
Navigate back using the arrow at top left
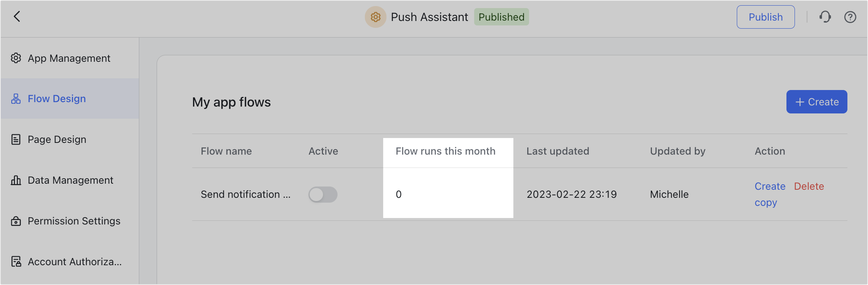point(16,17)
